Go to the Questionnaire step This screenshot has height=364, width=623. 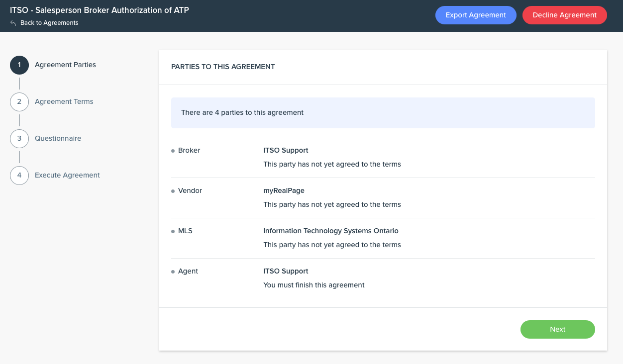pos(58,138)
